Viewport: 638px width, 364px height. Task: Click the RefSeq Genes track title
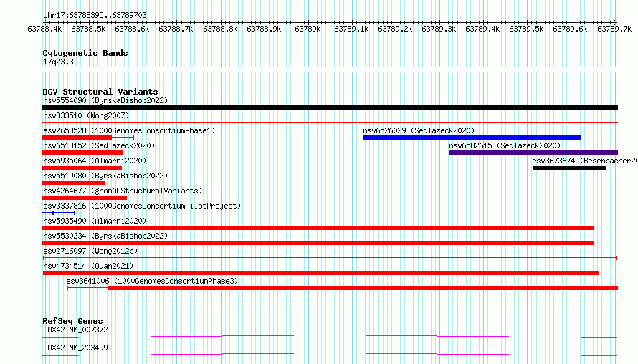pos(72,321)
